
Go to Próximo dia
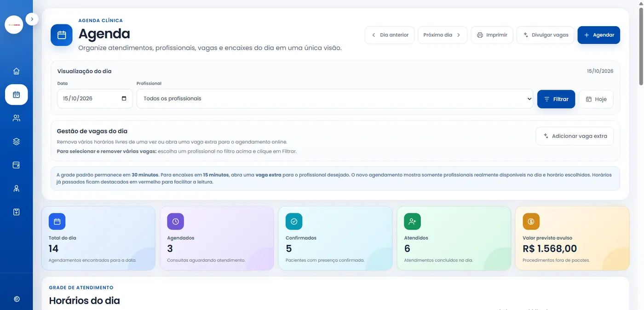click(x=442, y=35)
